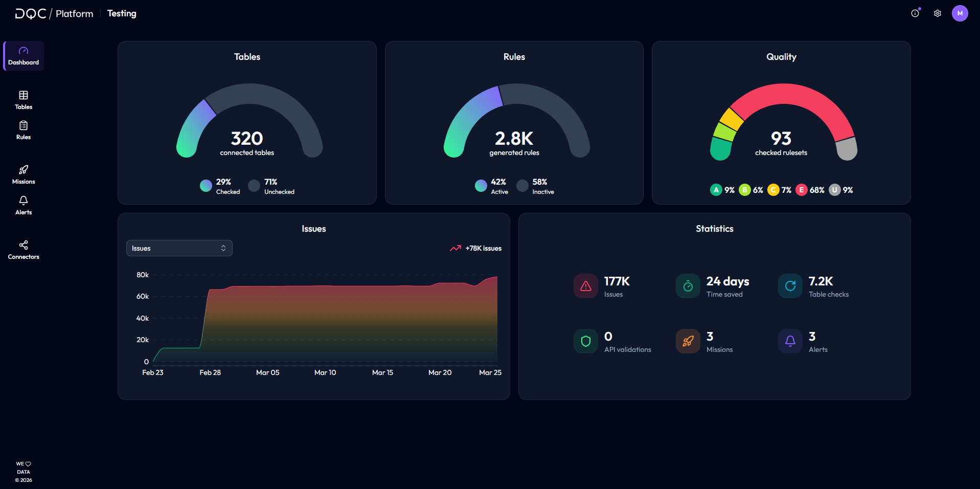Click the Time saved stopwatch icon
Screen dimensions: 980x489
(688, 286)
